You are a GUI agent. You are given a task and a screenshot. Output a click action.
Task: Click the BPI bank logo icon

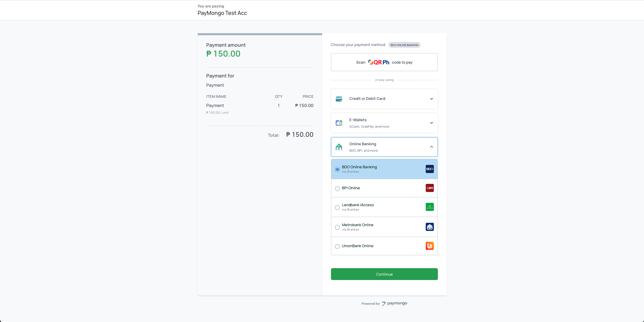tap(429, 188)
